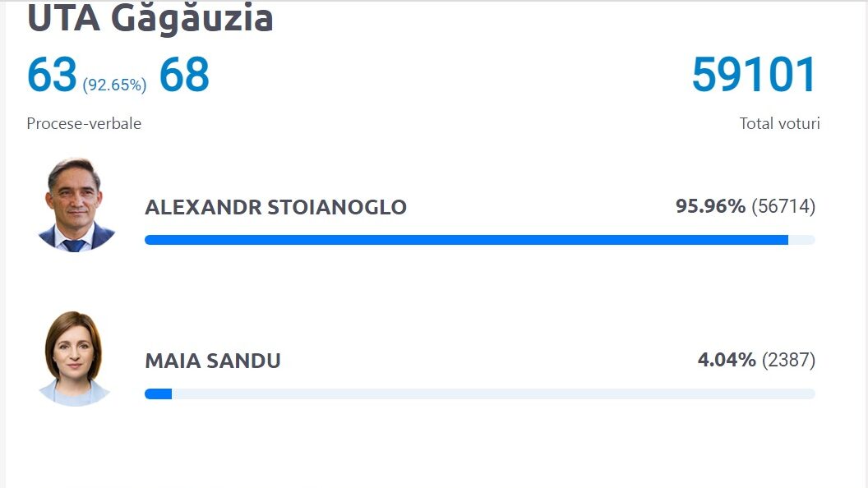The height and width of the screenshot is (488, 868).
Task: Click the 95.96% vote share figure
Action: pos(710,206)
